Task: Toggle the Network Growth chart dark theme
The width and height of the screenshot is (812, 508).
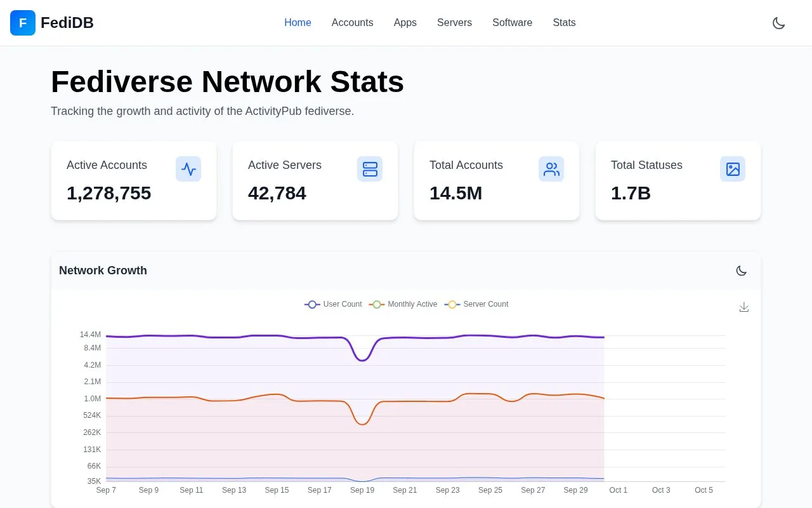Action: tap(741, 271)
